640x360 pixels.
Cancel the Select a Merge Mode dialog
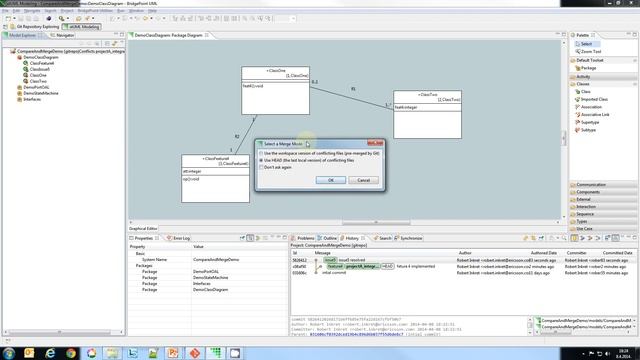(363, 180)
